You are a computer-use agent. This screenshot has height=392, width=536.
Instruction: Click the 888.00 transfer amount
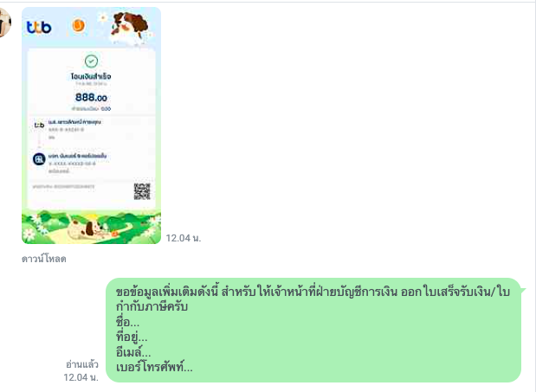91,98
